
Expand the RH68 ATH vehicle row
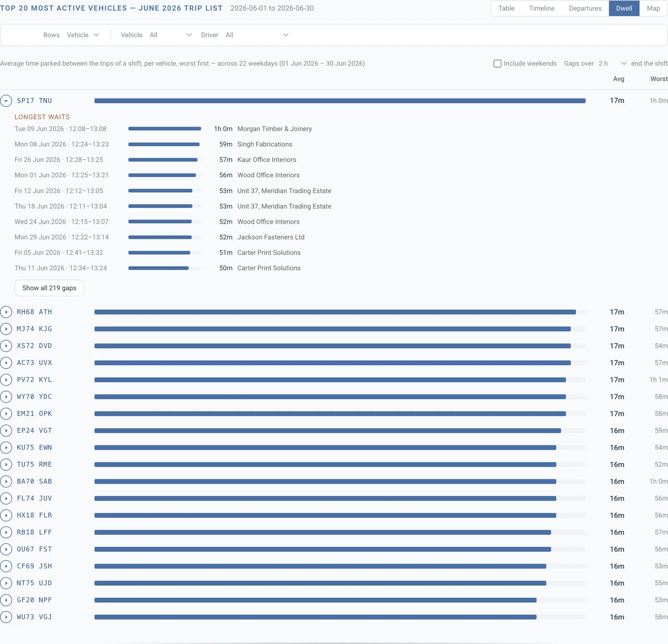6,312
